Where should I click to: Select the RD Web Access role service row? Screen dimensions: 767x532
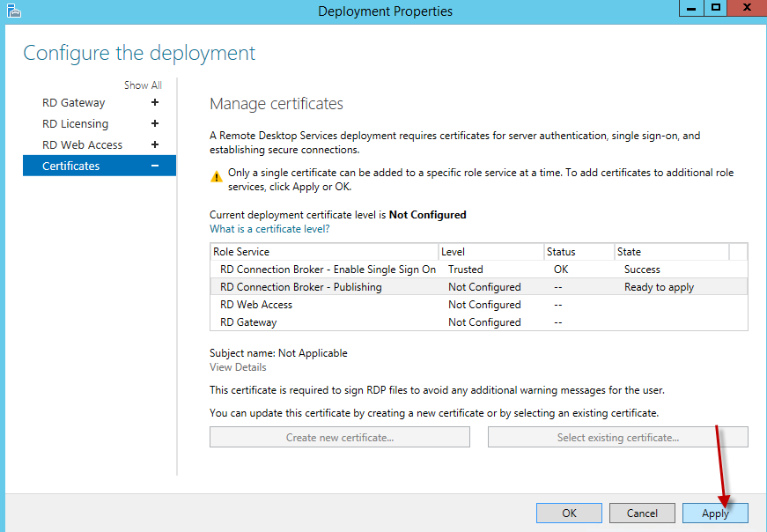coord(256,305)
